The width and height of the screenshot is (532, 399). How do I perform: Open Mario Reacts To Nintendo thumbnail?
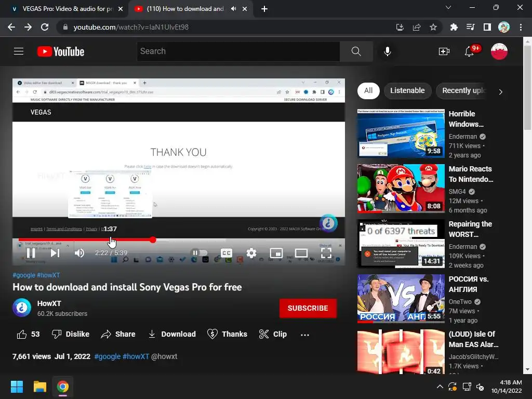401,189
